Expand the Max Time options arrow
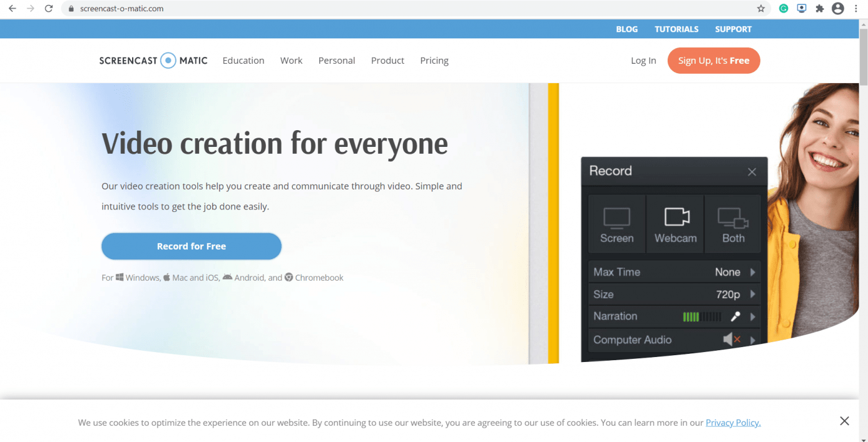The image size is (868, 442). coord(753,272)
